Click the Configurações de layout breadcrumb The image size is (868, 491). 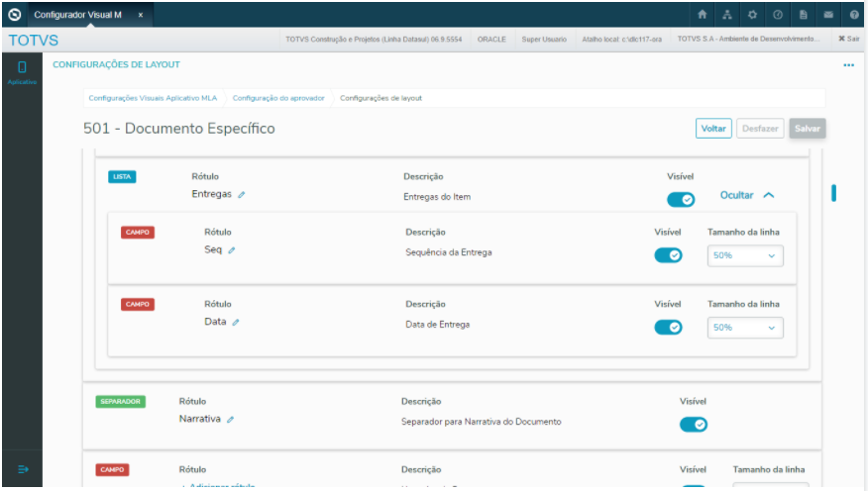pyautogui.click(x=380, y=98)
